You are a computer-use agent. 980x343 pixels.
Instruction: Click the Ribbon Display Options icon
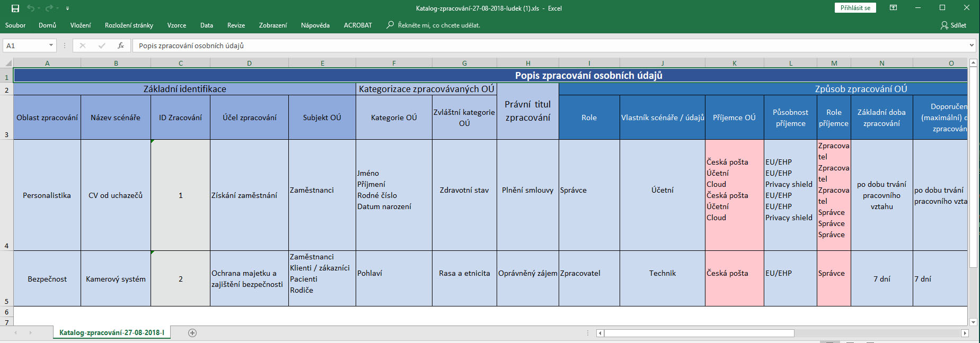tap(893, 8)
